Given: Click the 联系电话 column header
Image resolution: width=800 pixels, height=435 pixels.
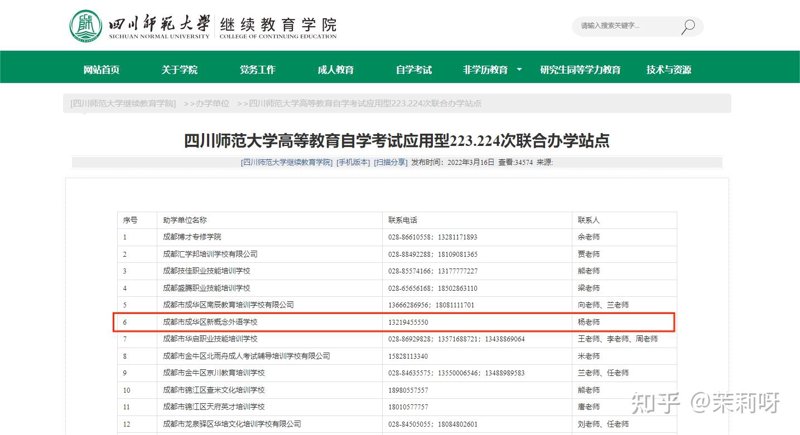Looking at the screenshot, I should point(403,220).
